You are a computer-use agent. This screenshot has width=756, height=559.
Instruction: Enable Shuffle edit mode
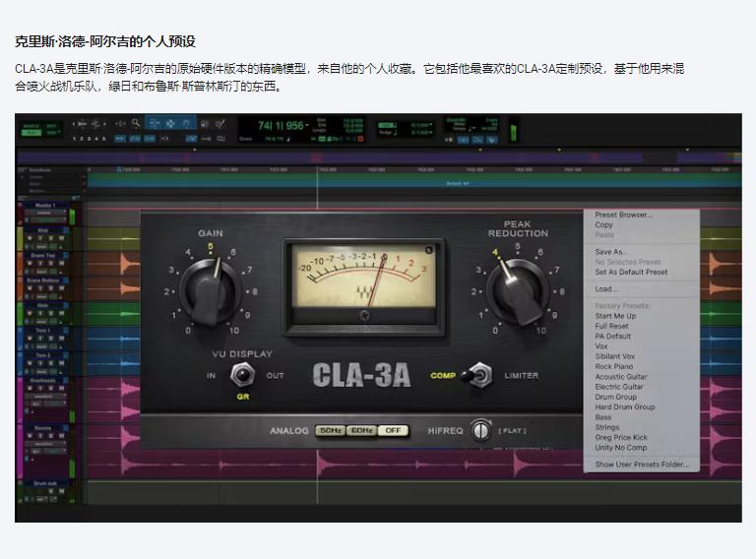tap(31, 126)
